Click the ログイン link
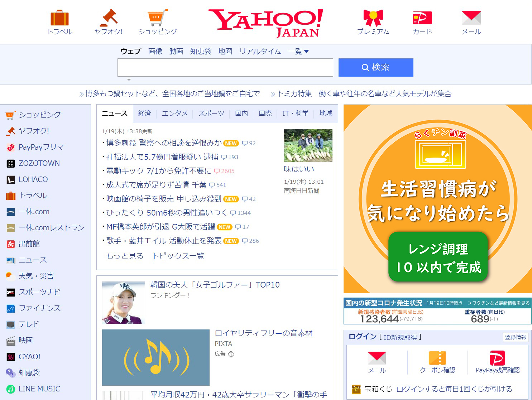Image resolution: width=532 pixels, height=400 pixels. tap(363, 337)
